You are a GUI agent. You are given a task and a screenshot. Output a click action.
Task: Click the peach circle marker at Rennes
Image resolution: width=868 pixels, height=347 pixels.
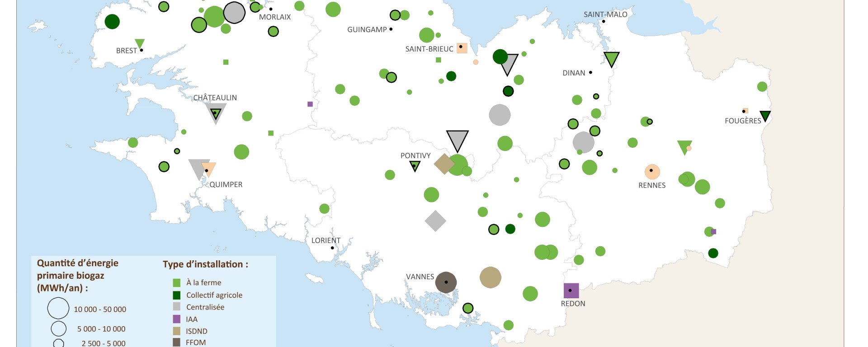point(652,172)
